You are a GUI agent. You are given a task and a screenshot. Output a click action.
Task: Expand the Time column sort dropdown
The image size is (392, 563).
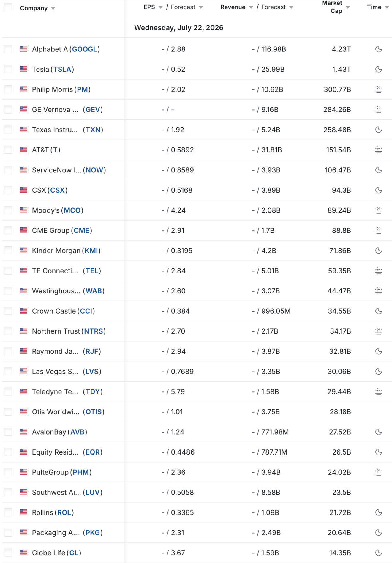[x=387, y=7]
